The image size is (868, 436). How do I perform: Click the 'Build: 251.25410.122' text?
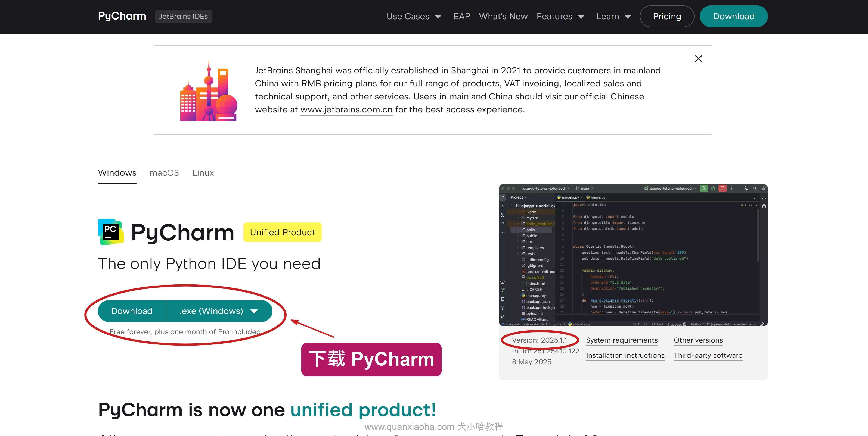click(545, 351)
